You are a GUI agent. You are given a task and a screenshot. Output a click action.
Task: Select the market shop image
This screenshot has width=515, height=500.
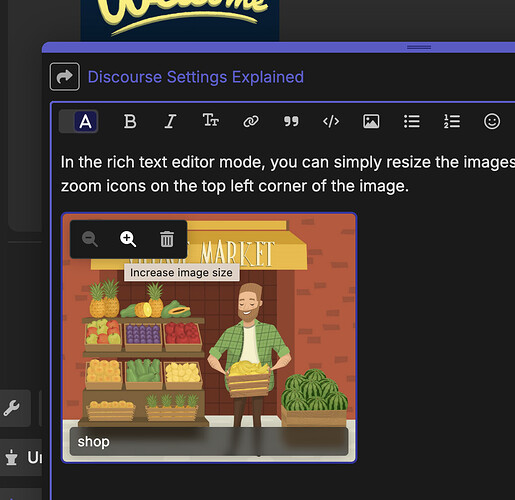click(209, 337)
